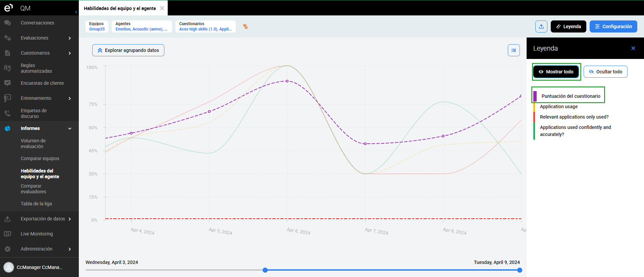The height and width of the screenshot is (277, 644).
Task: Toggle Application usage legend item
Action: (x=558, y=107)
